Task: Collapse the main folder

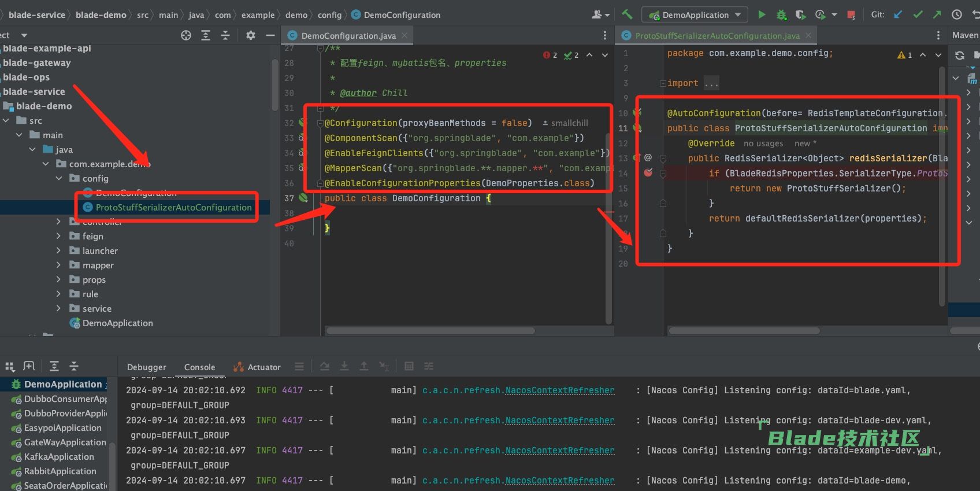Action: pos(20,135)
